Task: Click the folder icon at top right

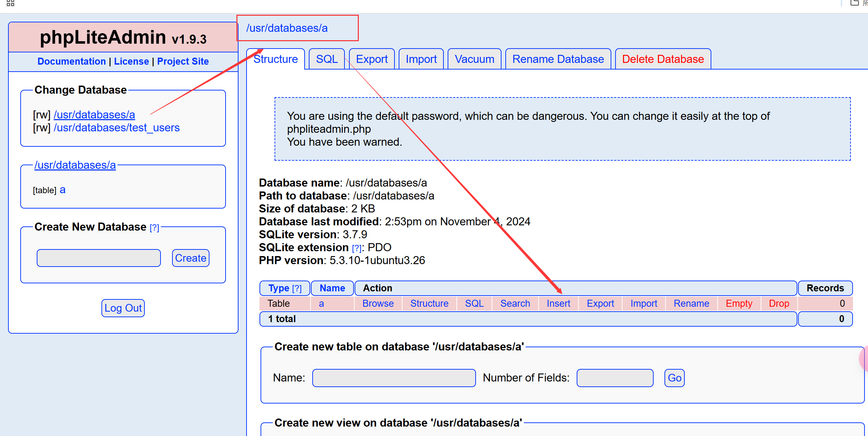Action: [x=854, y=3]
